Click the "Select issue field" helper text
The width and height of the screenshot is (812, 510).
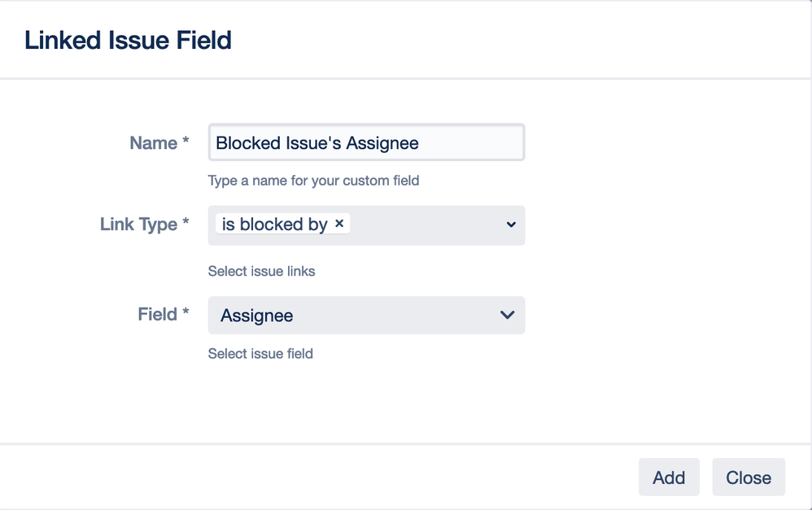260,354
